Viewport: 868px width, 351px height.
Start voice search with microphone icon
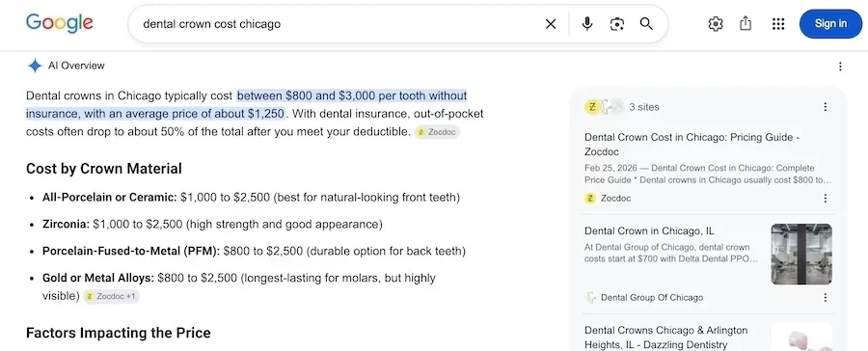tap(587, 24)
